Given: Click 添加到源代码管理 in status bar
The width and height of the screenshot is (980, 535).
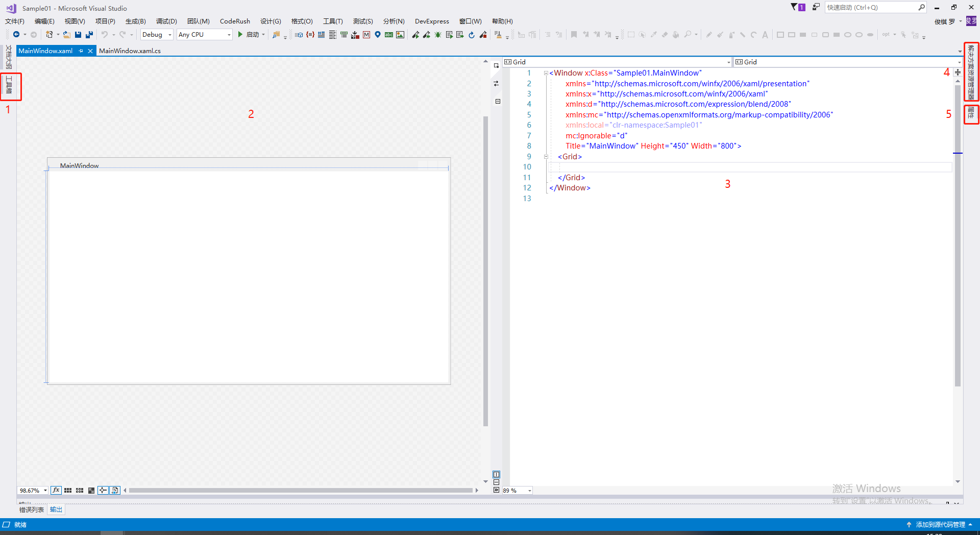Looking at the screenshot, I should coord(940,525).
